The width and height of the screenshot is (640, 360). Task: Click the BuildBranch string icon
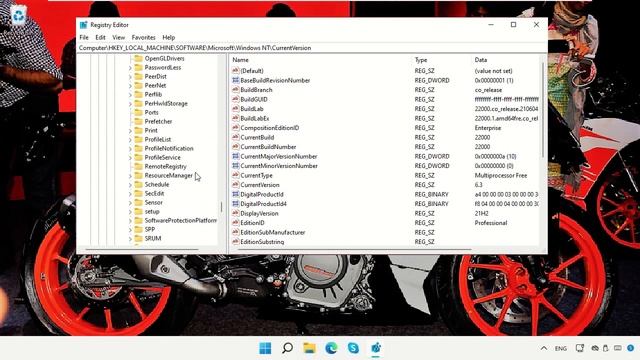[x=236, y=89]
